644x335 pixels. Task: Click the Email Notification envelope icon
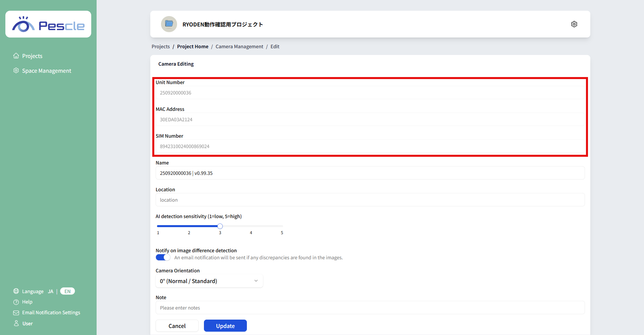click(x=16, y=313)
